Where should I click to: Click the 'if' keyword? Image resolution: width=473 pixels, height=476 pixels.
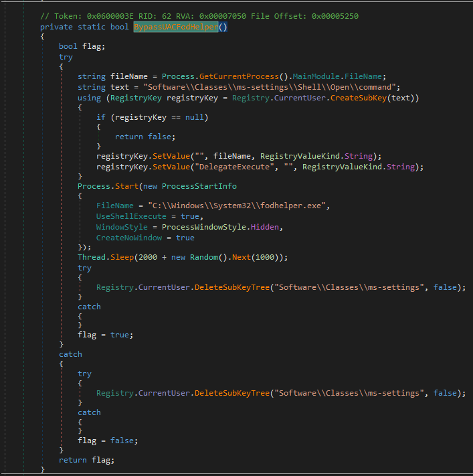(x=101, y=117)
